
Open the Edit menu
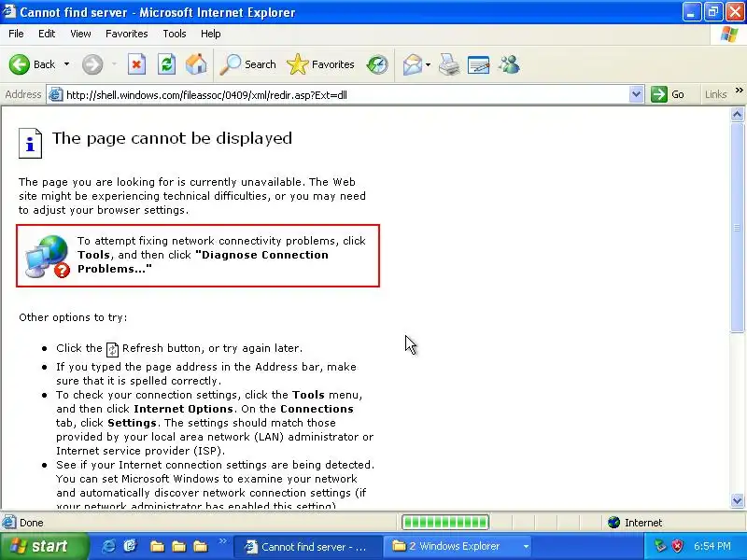pos(47,34)
